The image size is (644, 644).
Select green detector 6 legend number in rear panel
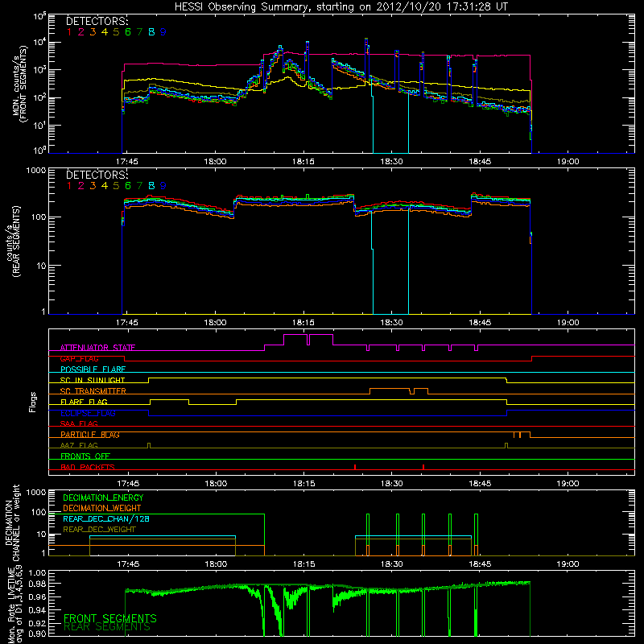tap(128, 186)
